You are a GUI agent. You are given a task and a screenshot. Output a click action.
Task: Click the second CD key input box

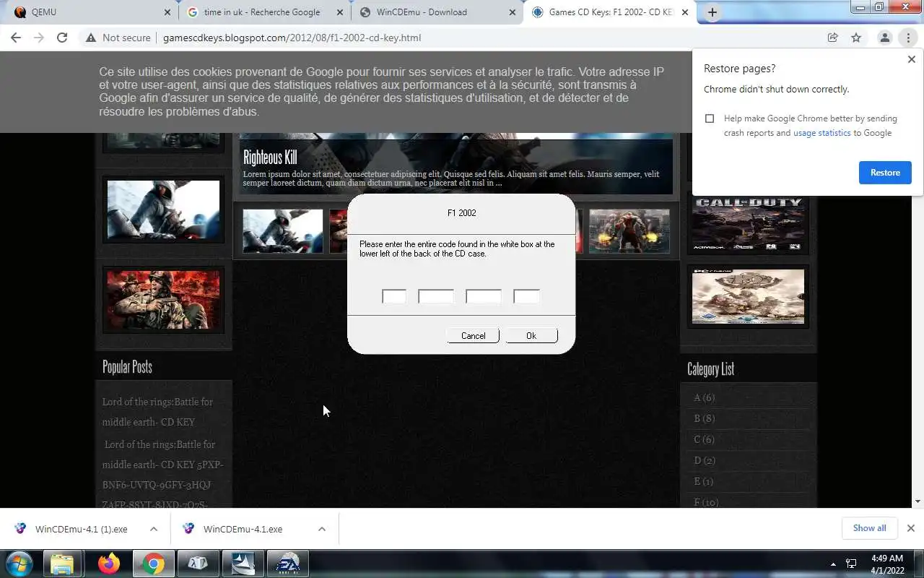pyautogui.click(x=436, y=296)
